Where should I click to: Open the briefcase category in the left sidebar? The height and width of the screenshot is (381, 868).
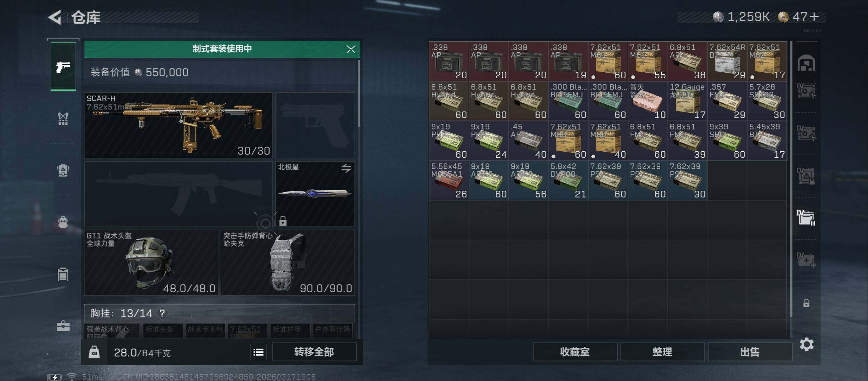coord(63,326)
